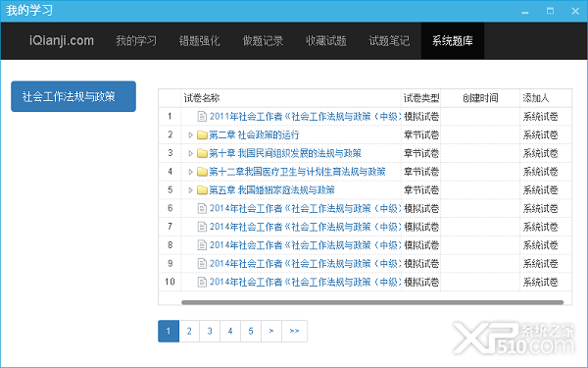Image resolution: width=588 pixels, height=368 pixels.
Task: Open row 7 2014年社会工作者 exam link
Action: (305, 227)
